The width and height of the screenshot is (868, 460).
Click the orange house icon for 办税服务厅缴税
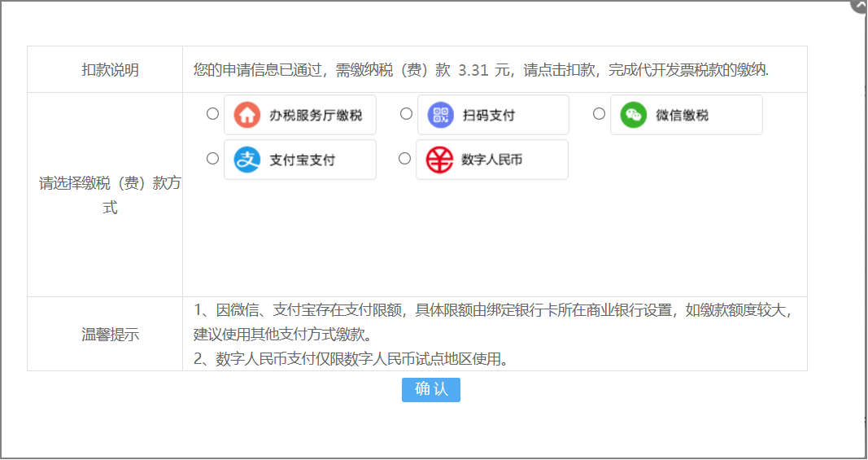[246, 115]
